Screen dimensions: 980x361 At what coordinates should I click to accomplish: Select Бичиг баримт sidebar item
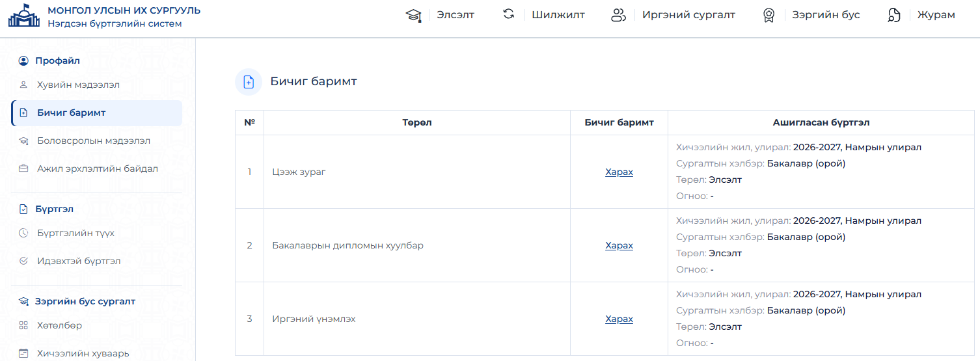coord(96,113)
